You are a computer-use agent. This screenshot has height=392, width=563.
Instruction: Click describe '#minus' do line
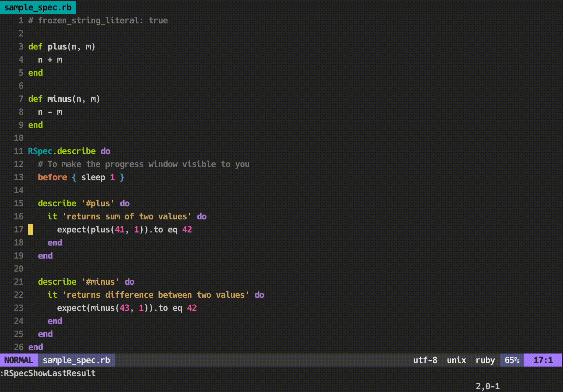click(86, 282)
